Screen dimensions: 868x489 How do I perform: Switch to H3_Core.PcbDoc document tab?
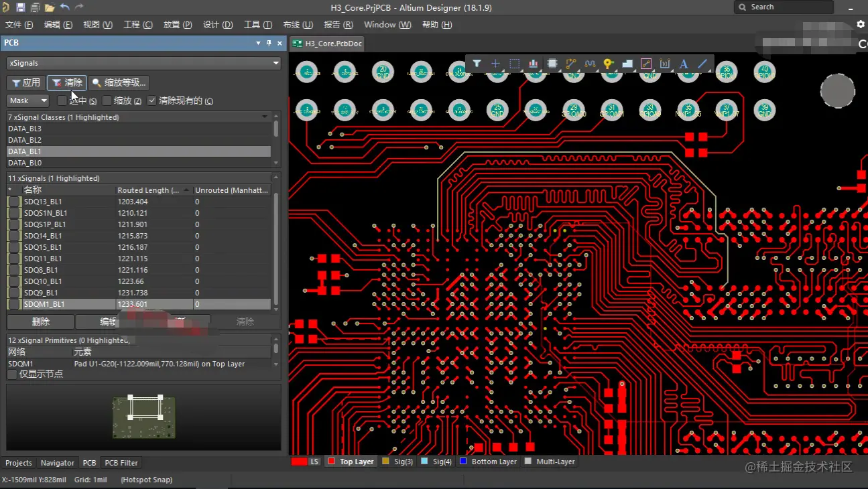tap(328, 44)
